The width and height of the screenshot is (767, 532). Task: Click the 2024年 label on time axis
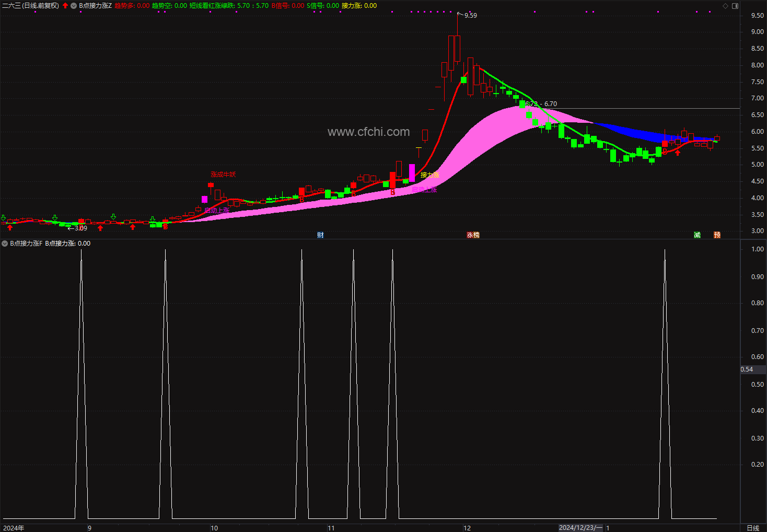click(x=14, y=528)
